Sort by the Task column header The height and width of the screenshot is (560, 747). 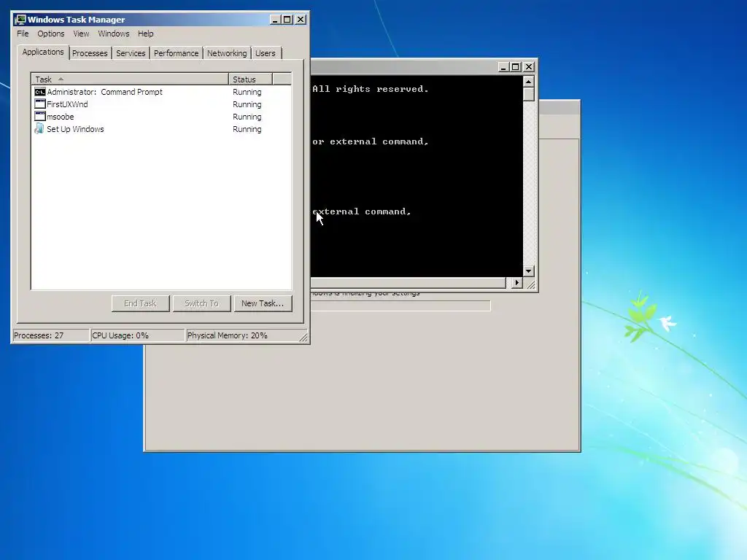click(130, 79)
